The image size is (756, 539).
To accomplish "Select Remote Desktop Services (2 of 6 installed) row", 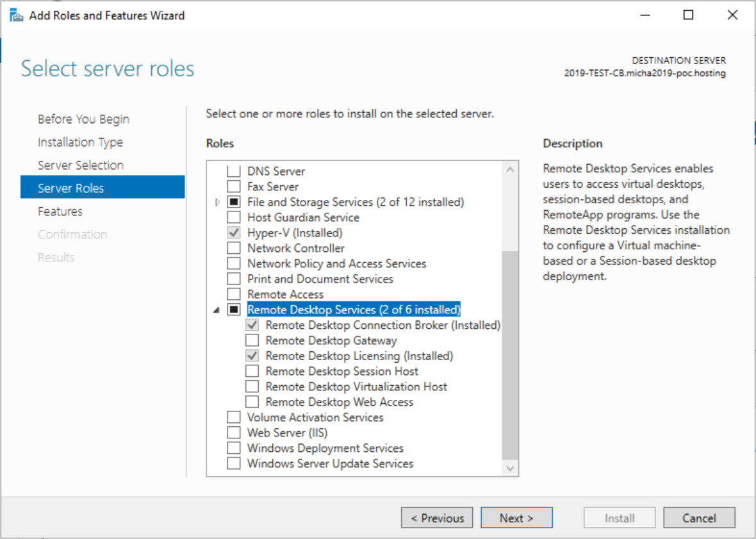I will (354, 310).
